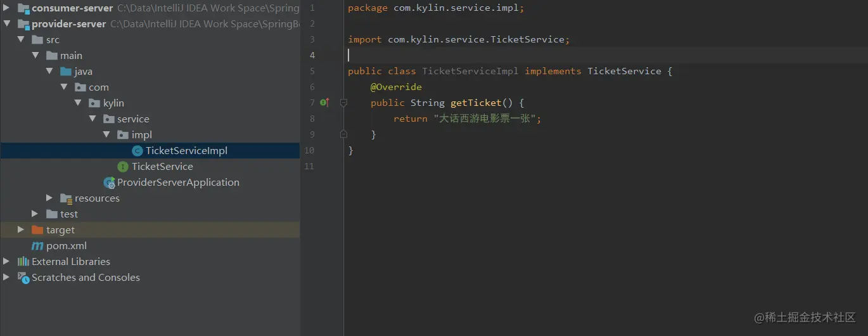Collapse the main folder arrow
Image resolution: width=868 pixels, height=336 pixels.
coord(35,56)
